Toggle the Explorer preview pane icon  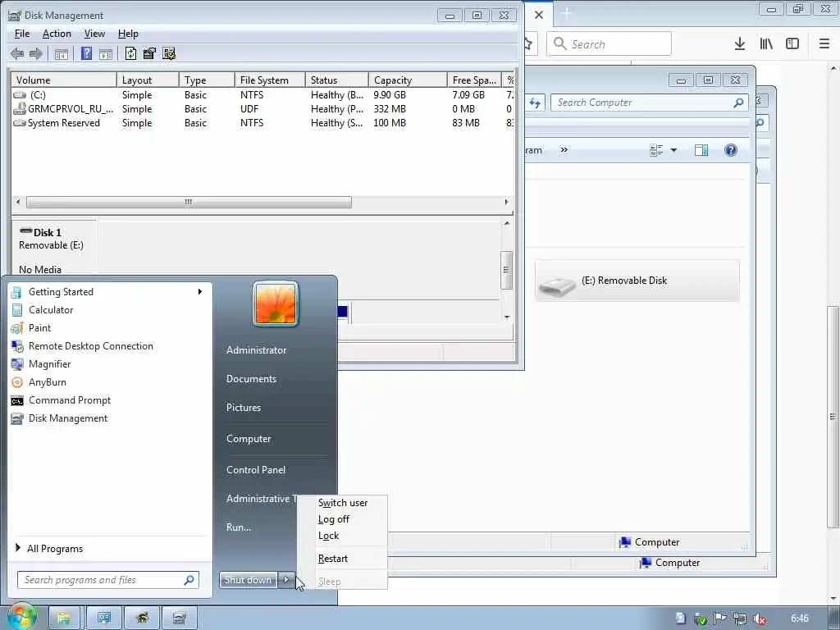(701, 150)
